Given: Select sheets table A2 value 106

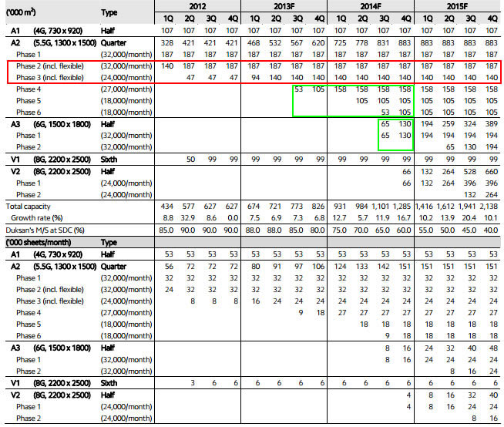Looking at the screenshot, I should 318,267.
